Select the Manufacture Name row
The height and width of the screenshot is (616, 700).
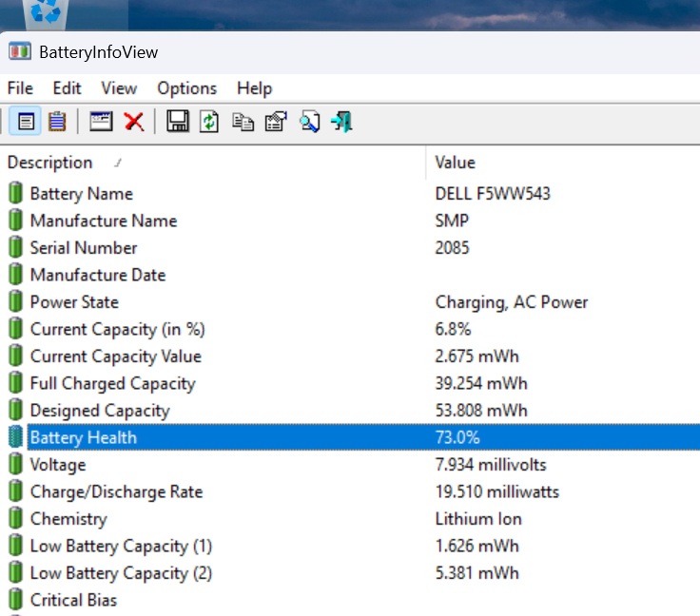click(350, 221)
